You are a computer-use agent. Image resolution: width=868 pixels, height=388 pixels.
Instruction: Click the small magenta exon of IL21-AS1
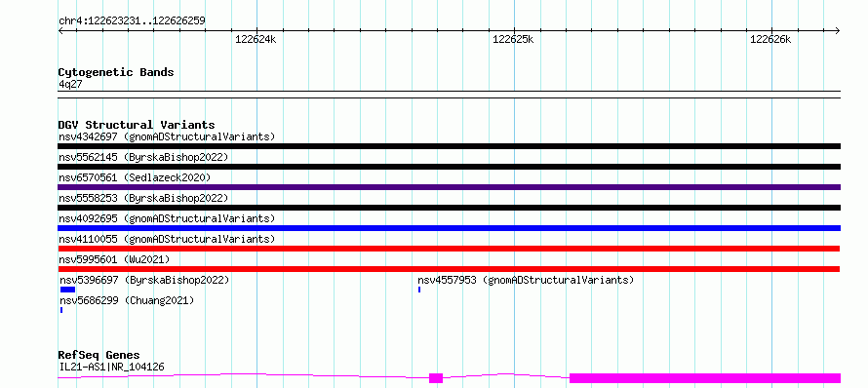tap(436, 378)
